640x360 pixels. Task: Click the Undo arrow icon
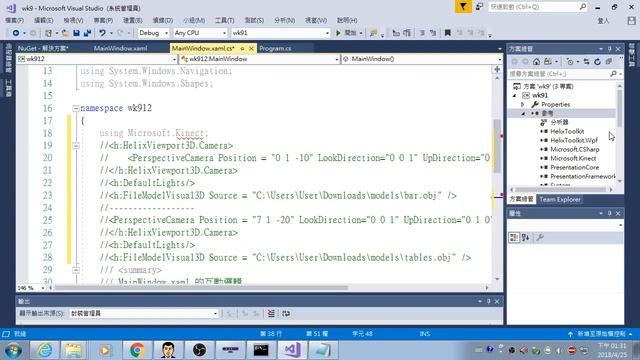coord(102,33)
